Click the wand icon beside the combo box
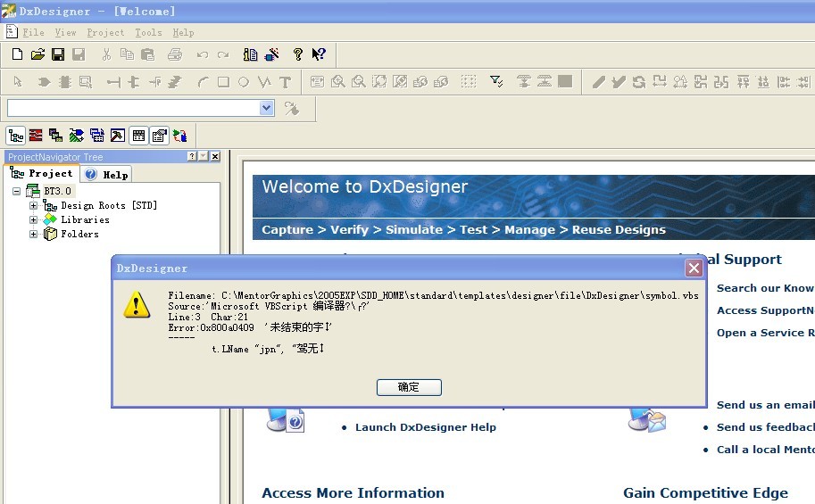Screen dimensions: 815x504 point(292,108)
